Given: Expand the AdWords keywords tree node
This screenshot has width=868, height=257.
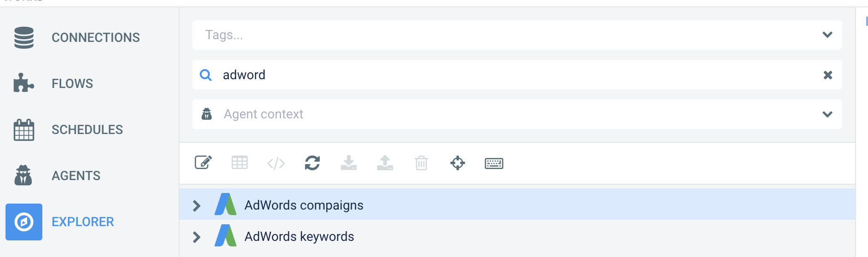Looking at the screenshot, I should pyautogui.click(x=197, y=237).
